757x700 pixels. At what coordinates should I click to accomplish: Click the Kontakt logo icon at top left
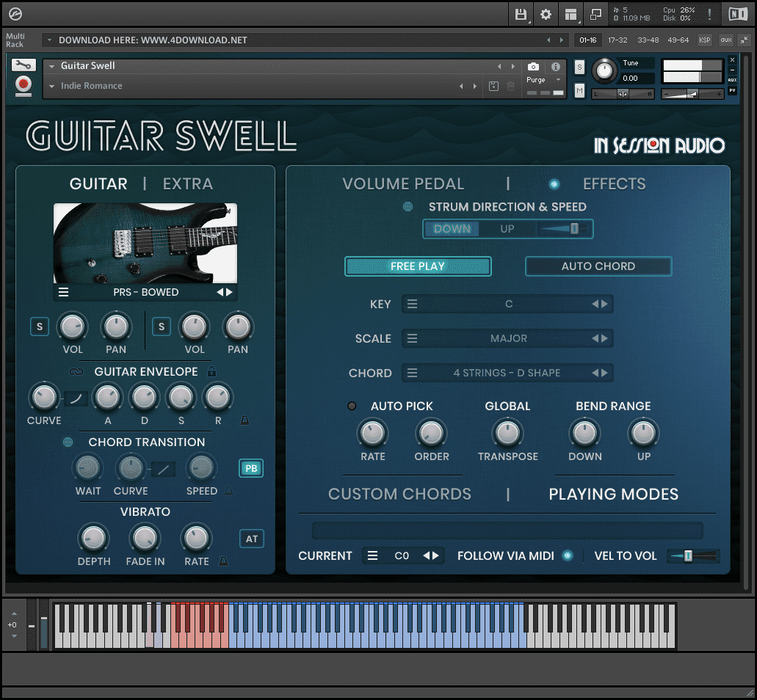tap(15, 14)
